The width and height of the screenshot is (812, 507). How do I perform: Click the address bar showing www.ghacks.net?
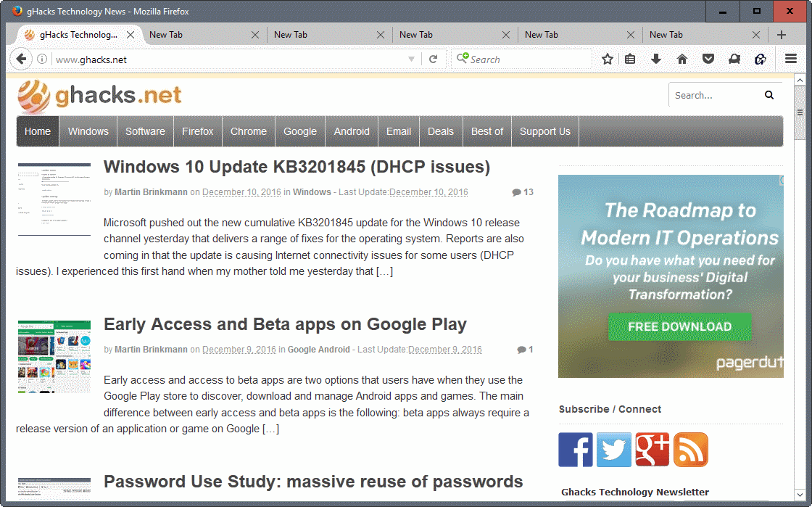[x=228, y=59]
